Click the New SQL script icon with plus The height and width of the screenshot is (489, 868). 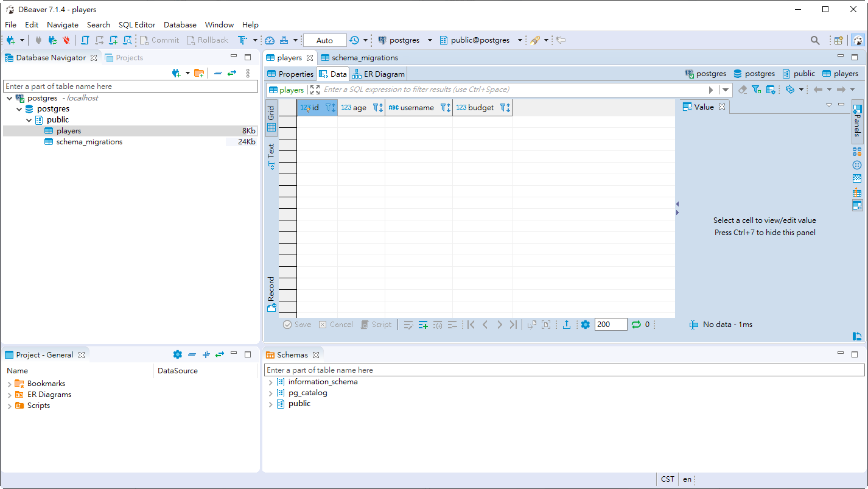113,40
